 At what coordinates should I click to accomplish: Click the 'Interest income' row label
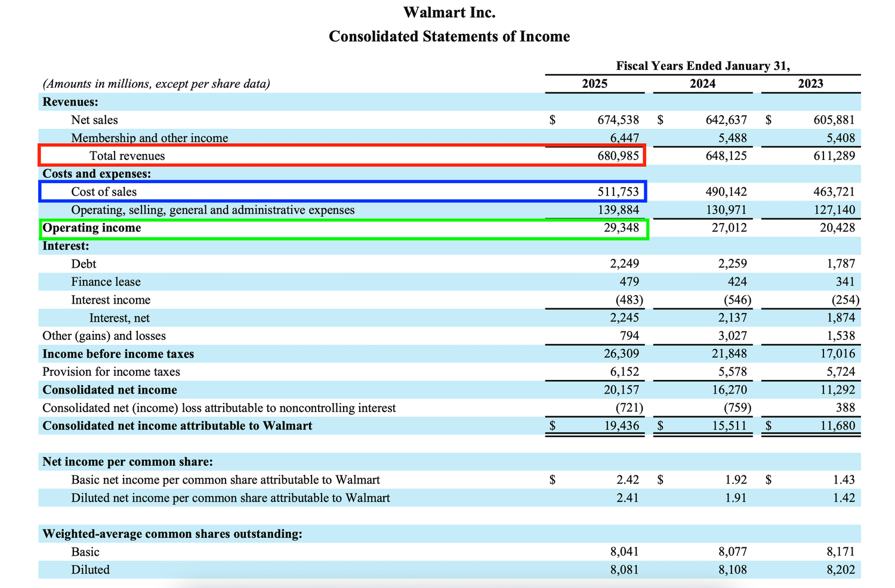tap(110, 300)
